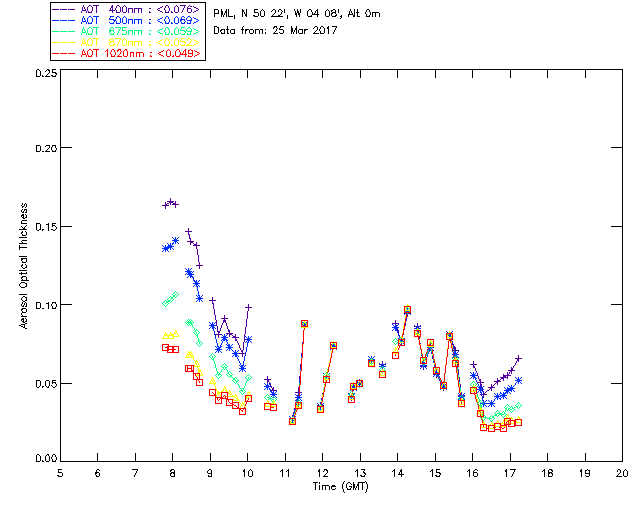640x512 pixels.
Task: Click the AOT 500nm legend entry
Action: click(x=127, y=20)
